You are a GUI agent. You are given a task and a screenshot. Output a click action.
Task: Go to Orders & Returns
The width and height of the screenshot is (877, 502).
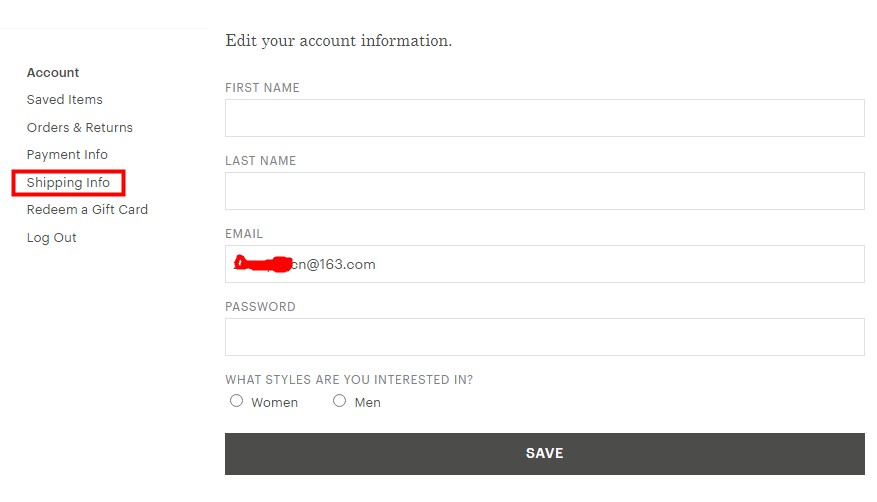[80, 128]
